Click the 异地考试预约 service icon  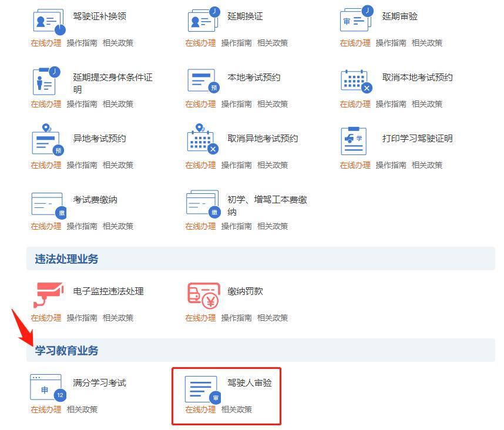tap(46, 141)
